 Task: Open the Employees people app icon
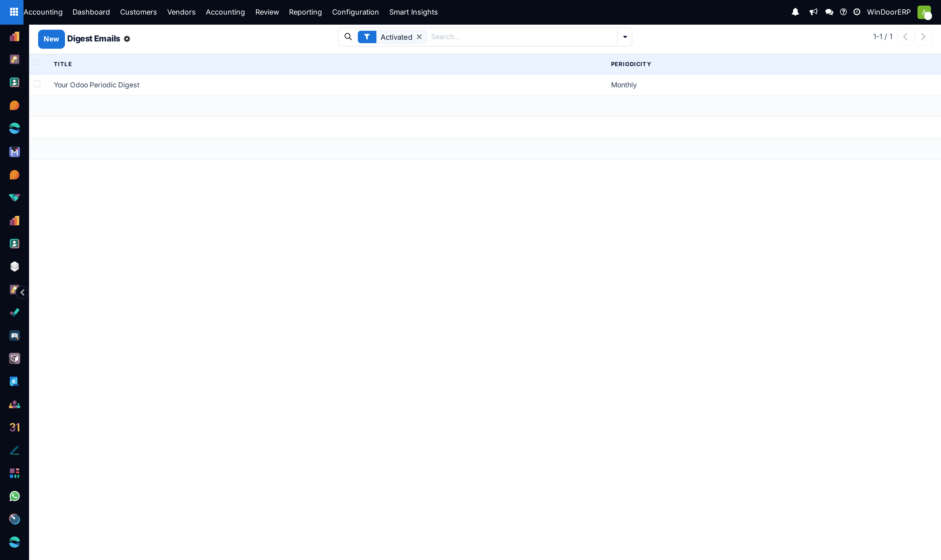click(x=14, y=405)
